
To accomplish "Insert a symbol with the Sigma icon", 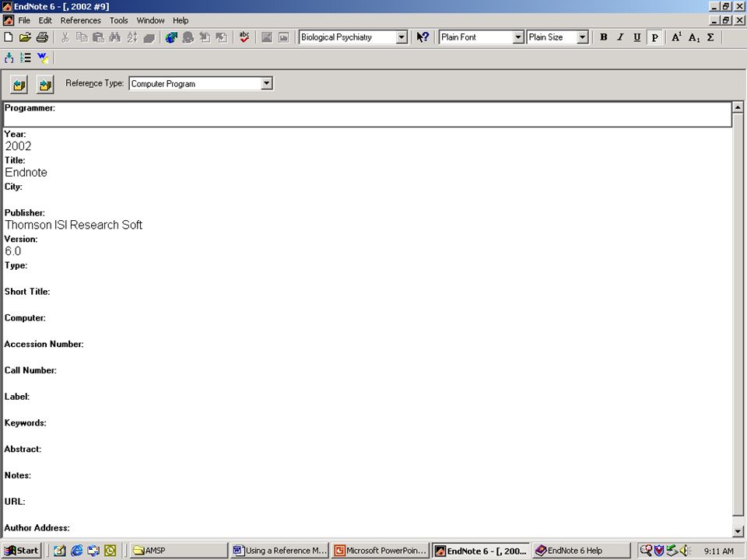I will [x=710, y=37].
